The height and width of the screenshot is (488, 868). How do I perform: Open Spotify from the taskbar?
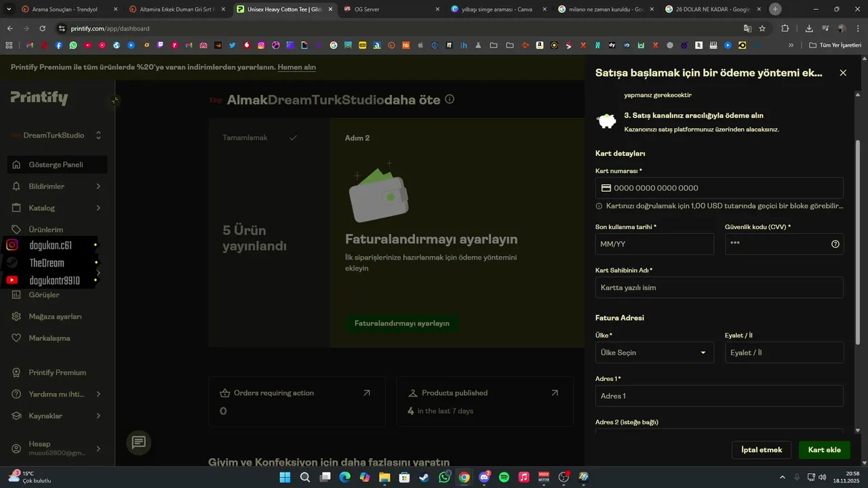point(504,477)
